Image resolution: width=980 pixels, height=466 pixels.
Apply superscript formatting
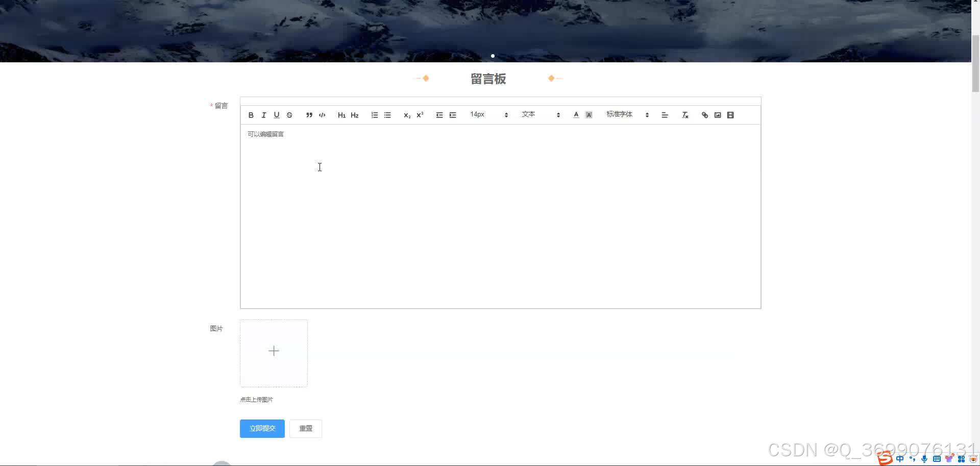pyautogui.click(x=420, y=115)
